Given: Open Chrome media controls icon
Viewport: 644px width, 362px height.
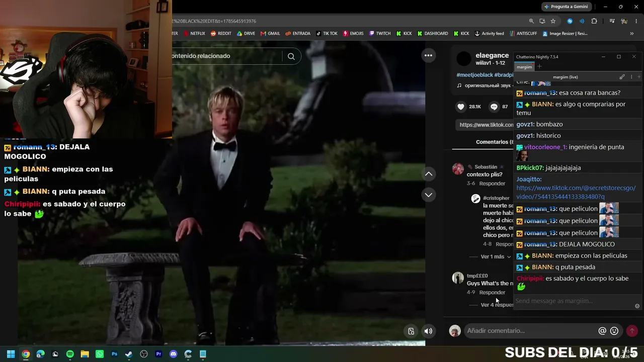Looking at the screenshot, I should (612, 21).
